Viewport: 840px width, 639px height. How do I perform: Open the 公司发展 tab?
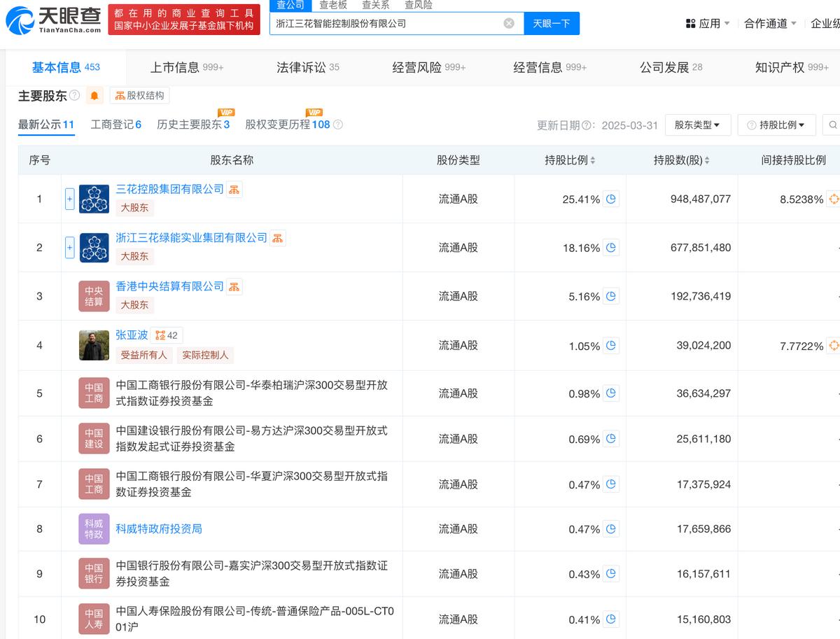pos(671,67)
